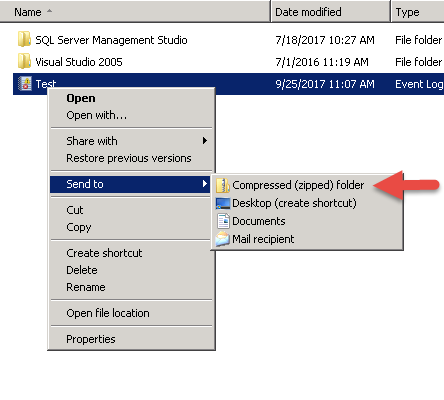The height and width of the screenshot is (400, 444).
Task: Select Delete from the context menu
Action: point(82,270)
